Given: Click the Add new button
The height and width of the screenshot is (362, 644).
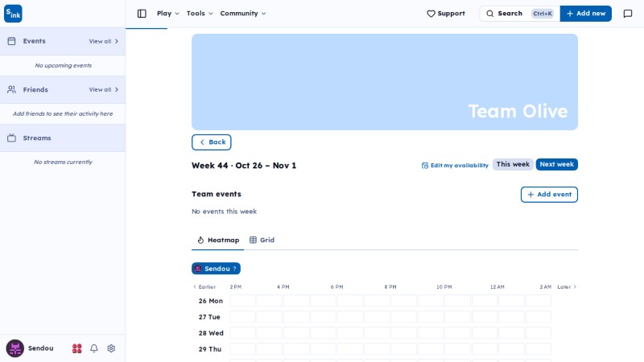Looking at the screenshot, I should (x=586, y=14).
